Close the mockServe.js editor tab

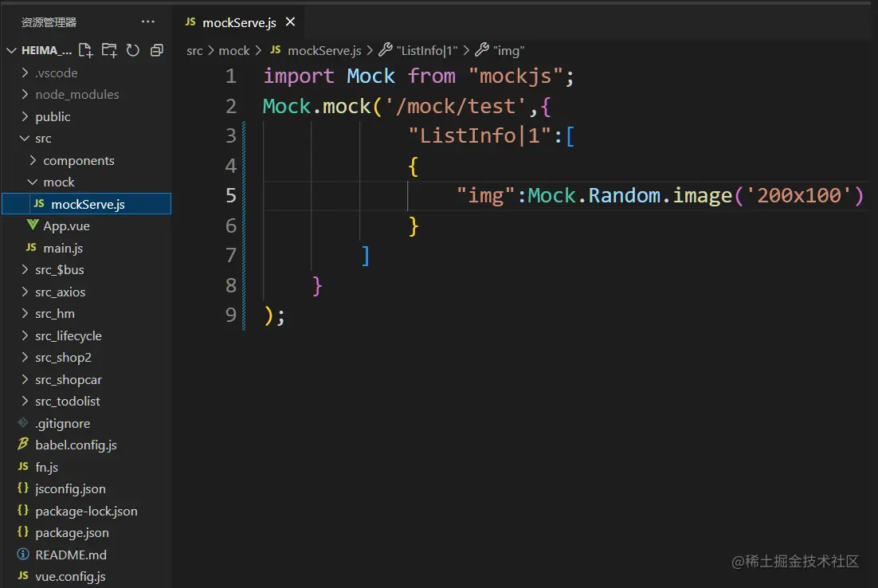290,22
